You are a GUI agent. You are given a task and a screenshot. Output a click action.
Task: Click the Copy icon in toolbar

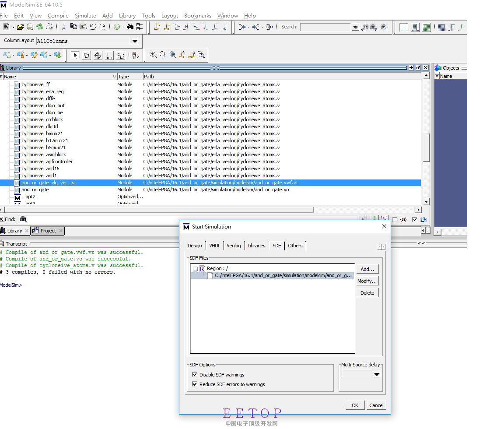(x=73, y=27)
